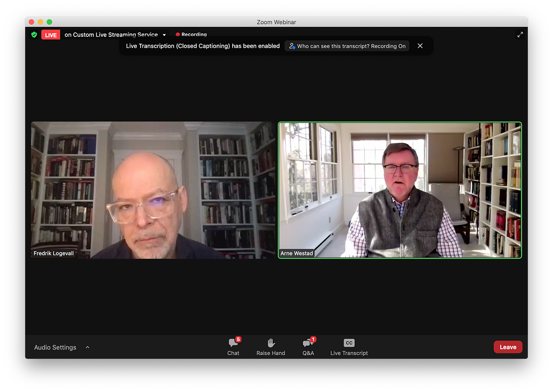Screen dimensions: 553x392
Task: Click the Raise Hand icon
Action: [271, 343]
